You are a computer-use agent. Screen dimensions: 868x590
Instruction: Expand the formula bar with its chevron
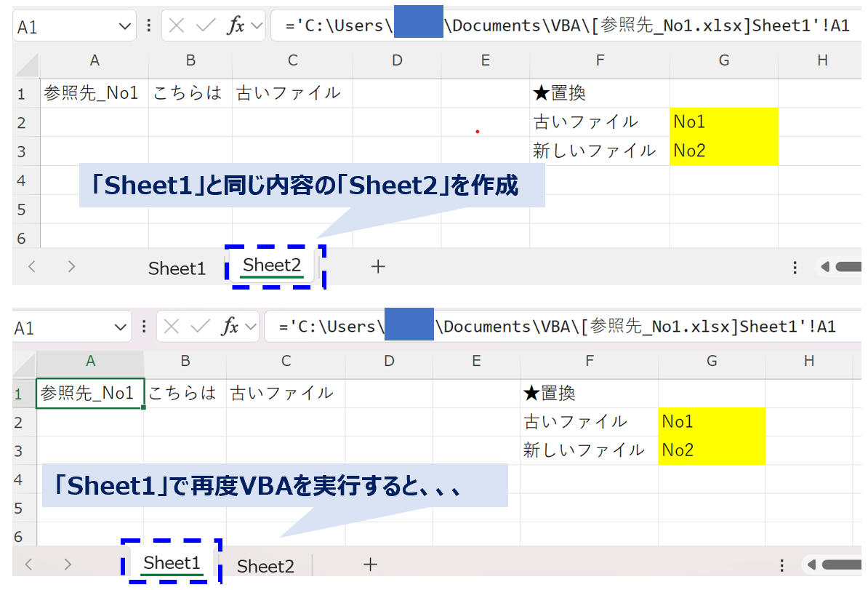pyautogui.click(x=257, y=24)
